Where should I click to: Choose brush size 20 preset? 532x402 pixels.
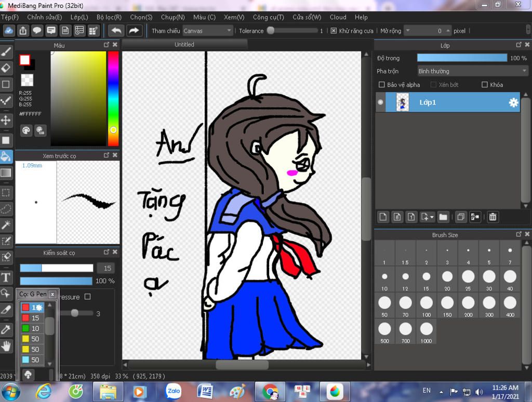pos(447,280)
